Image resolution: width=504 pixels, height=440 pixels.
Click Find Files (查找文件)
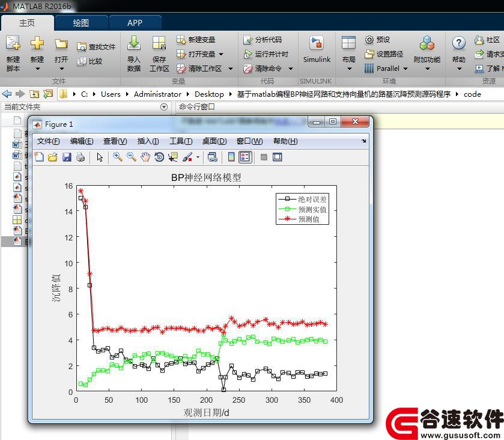pos(96,47)
